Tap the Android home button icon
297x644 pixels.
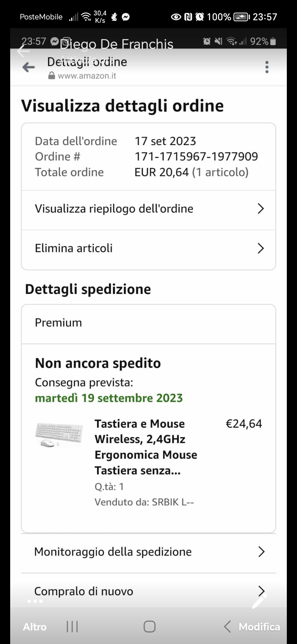coord(150,627)
